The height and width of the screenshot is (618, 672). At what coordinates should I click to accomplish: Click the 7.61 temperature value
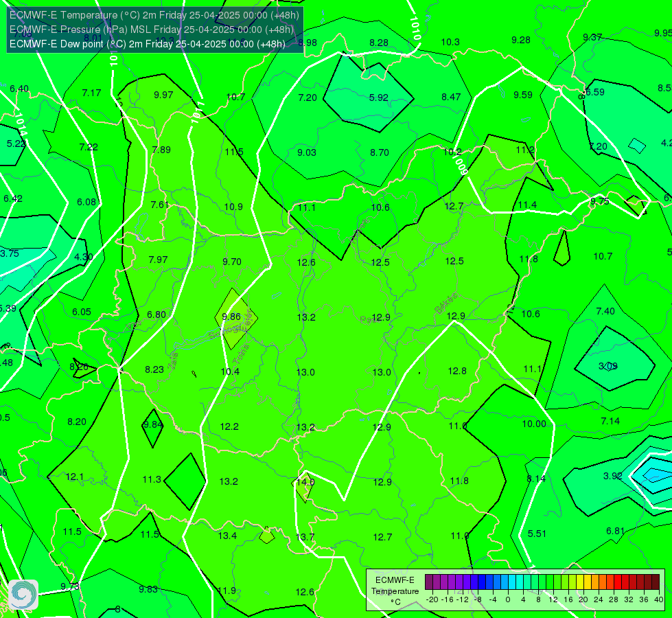160,205
